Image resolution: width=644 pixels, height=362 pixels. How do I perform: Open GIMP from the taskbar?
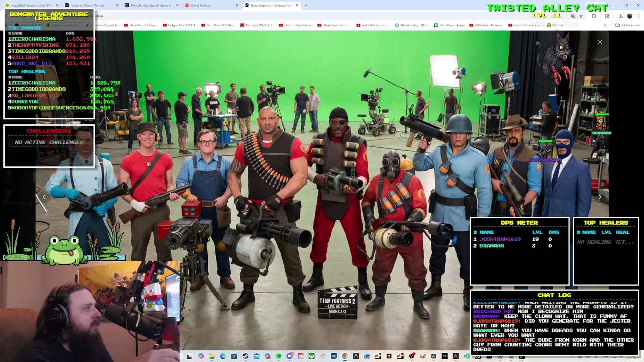tap(422, 356)
